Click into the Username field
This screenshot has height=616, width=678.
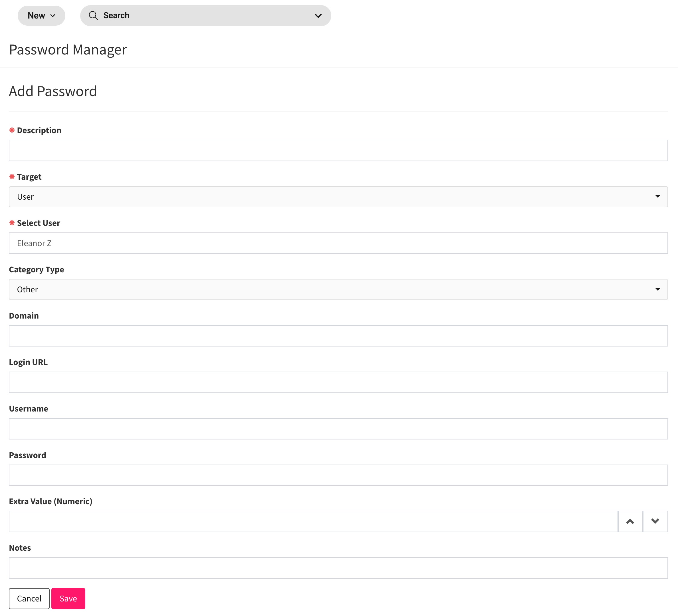(338, 428)
